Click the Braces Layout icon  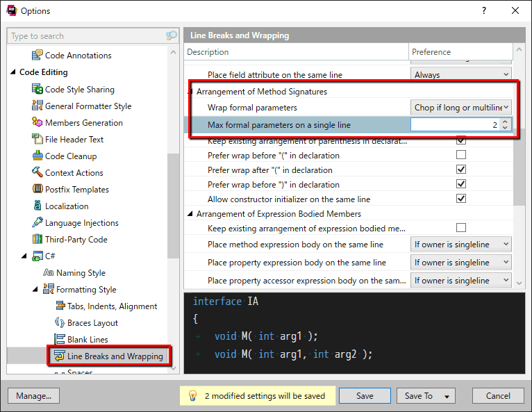(60, 322)
